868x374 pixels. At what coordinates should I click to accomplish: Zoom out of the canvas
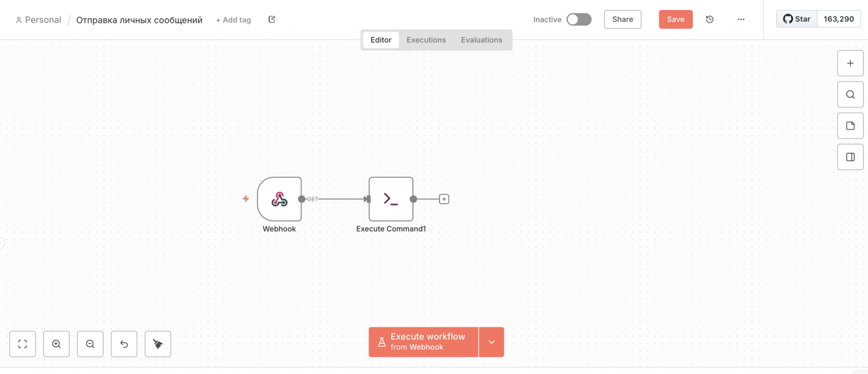90,344
